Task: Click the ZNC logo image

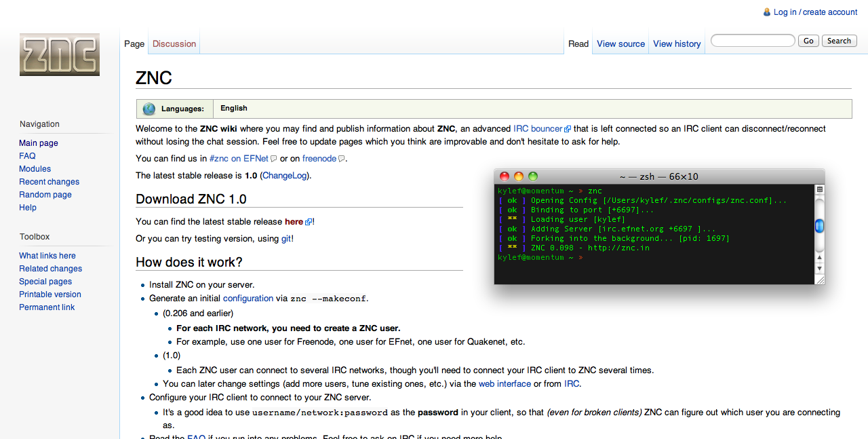Action: (60, 54)
